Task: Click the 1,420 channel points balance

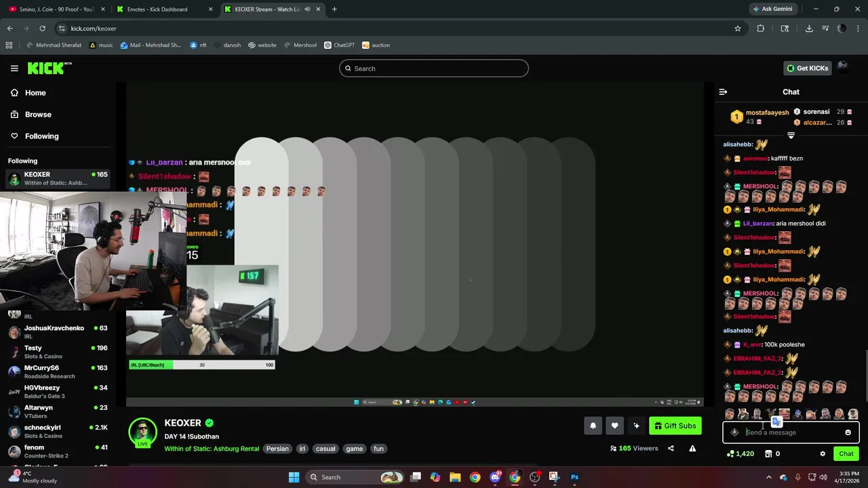Action: (x=740, y=453)
